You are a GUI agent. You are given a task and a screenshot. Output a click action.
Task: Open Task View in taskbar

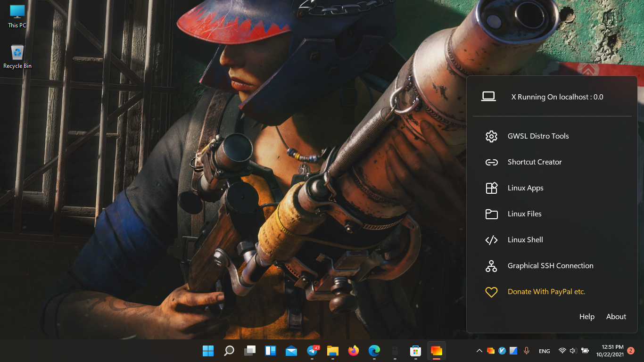250,351
